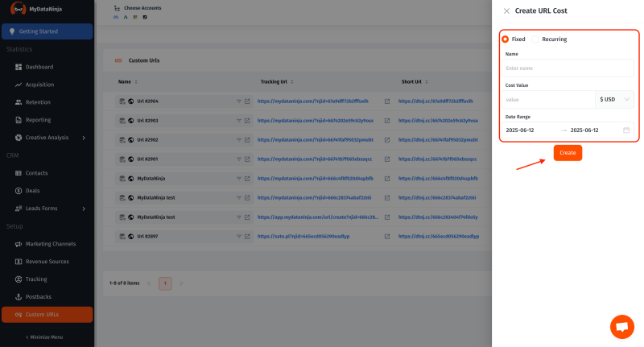
Task: Open the sato.pl tracking URL
Action: [x=303, y=237]
